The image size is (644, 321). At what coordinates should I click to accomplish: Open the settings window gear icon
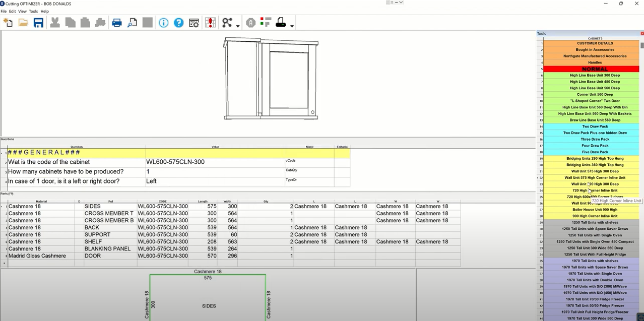pos(194,23)
